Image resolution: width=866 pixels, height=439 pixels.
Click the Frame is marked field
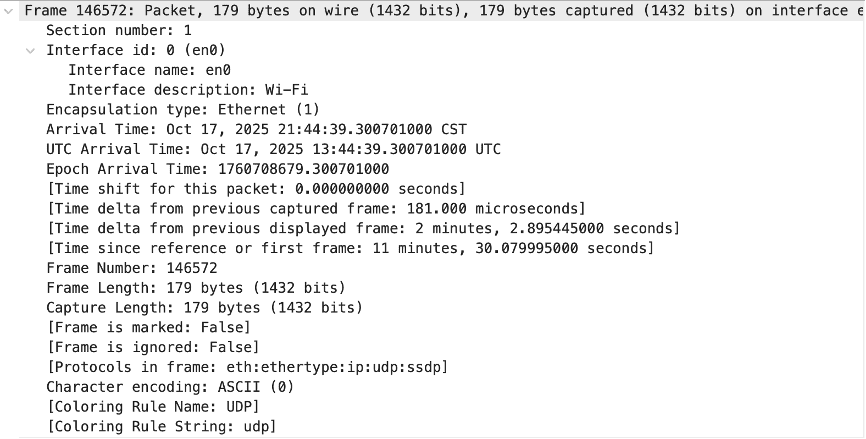148,327
